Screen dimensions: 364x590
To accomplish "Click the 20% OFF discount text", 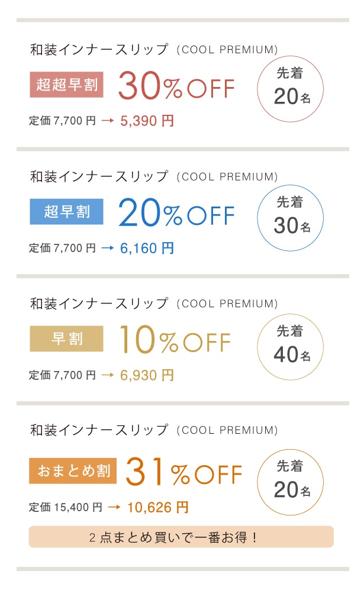I will coord(176,214).
